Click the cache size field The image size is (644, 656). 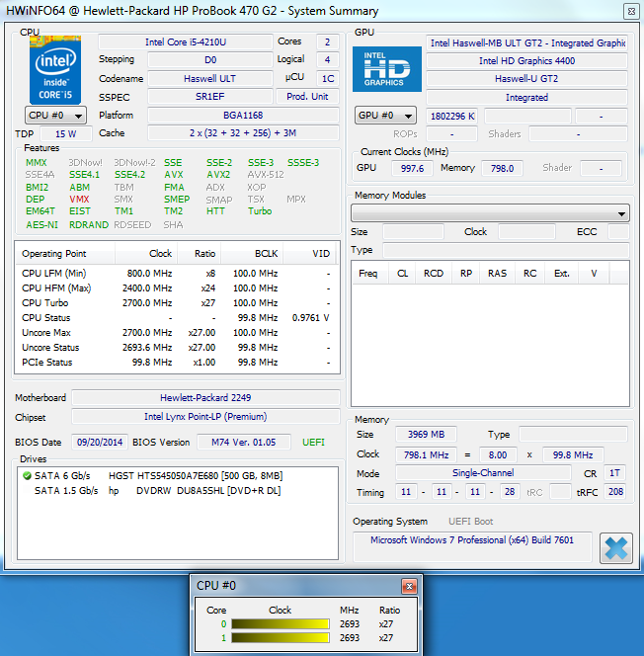click(243, 133)
